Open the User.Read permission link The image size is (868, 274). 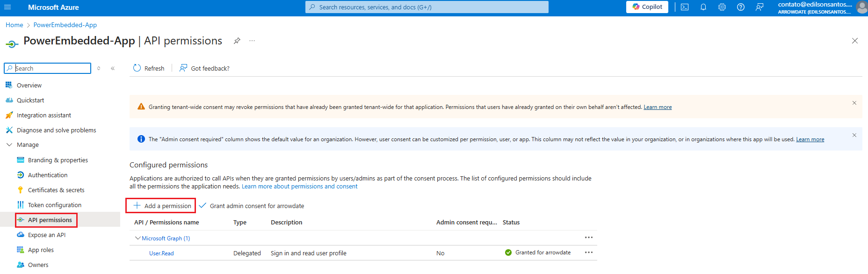tap(161, 253)
